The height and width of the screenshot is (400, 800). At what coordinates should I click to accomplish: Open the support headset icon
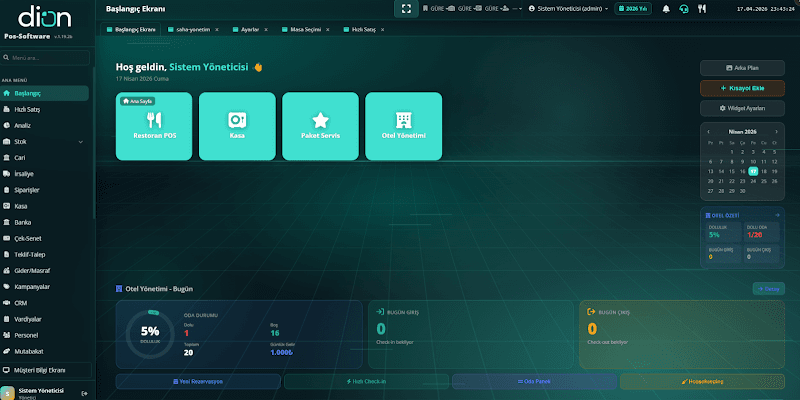pyautogui.click(x=684, y=9)
